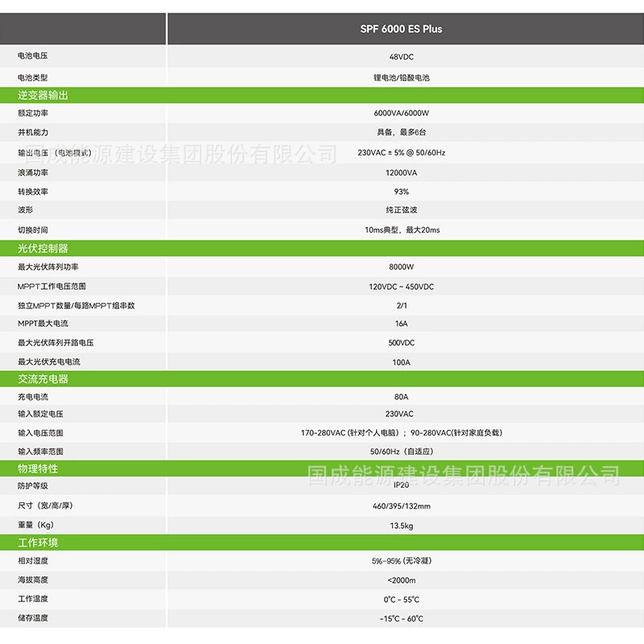Click the -15°C - 60°C storage temperature value

click(401, 618)
